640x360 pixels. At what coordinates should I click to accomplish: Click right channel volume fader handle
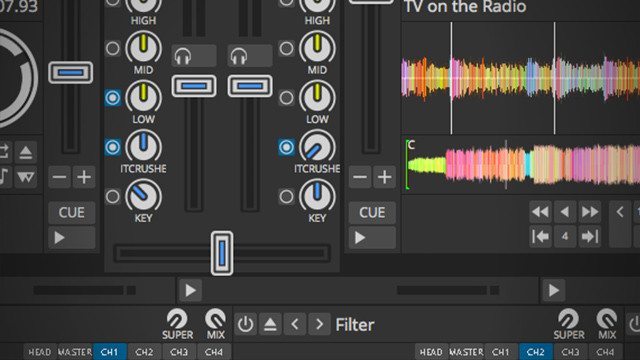click(250, 86)
